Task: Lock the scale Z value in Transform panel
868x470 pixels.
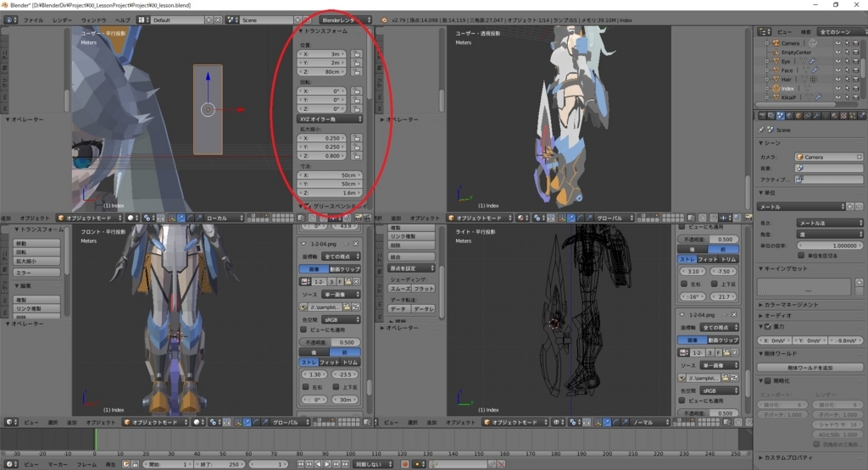Action: [357, 156]
